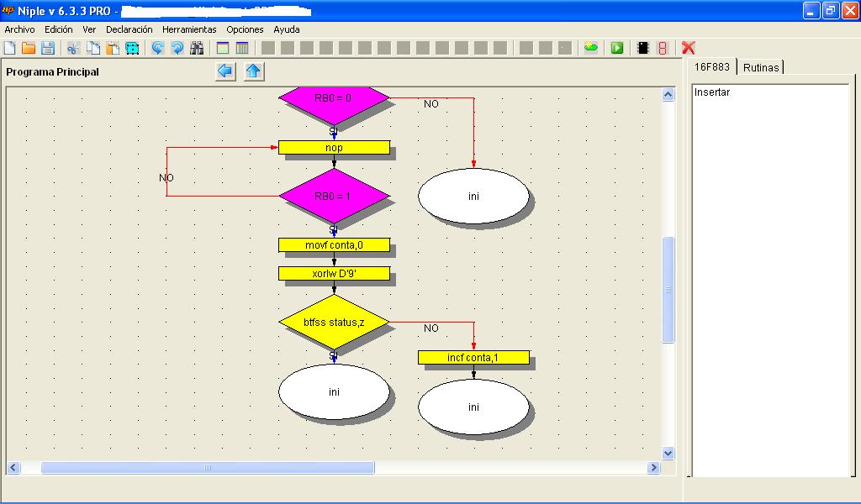Click the black microchip icon
Screen dimensions: 861x504
[x=643, y=48]
